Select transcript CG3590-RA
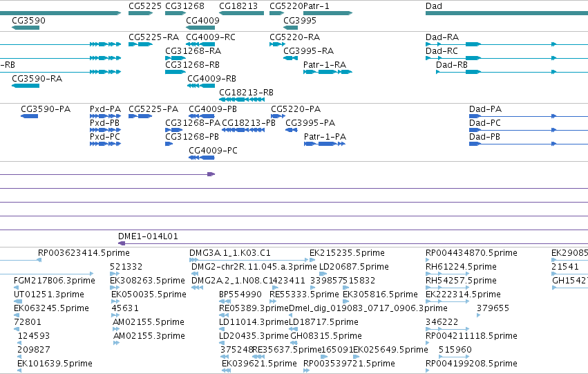Viewport: 588px width, 374px height. pyautogui.click(x=26, y=86)
